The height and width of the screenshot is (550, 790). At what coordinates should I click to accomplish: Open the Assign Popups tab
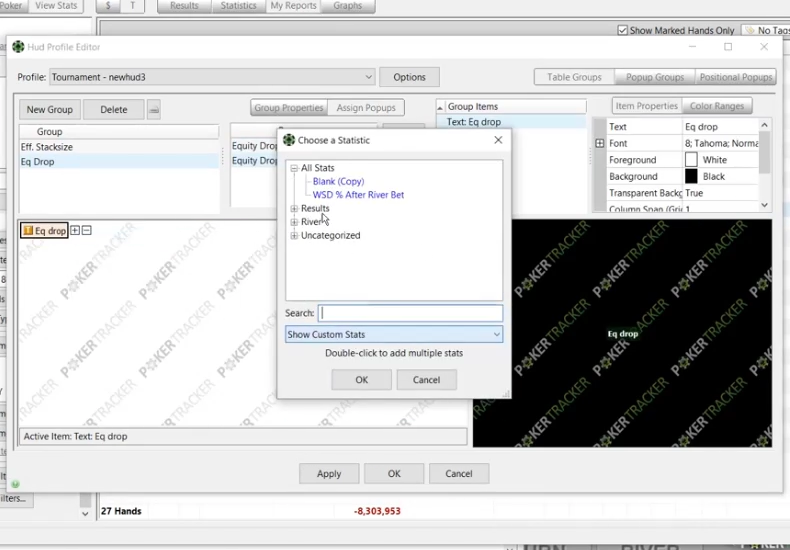[366, 107]
